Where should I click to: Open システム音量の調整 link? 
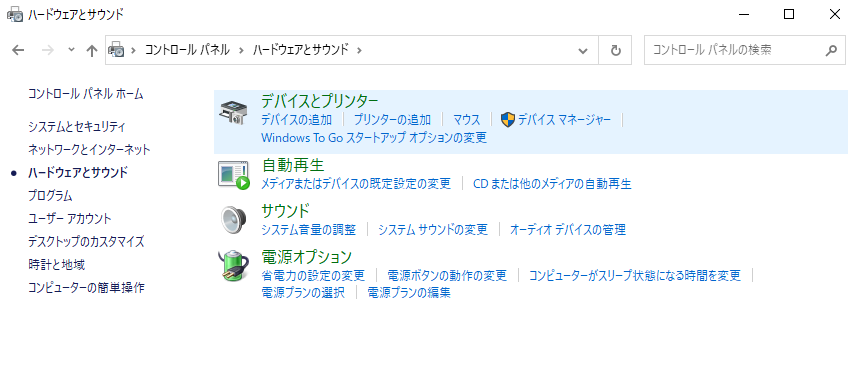pos(308,230)
